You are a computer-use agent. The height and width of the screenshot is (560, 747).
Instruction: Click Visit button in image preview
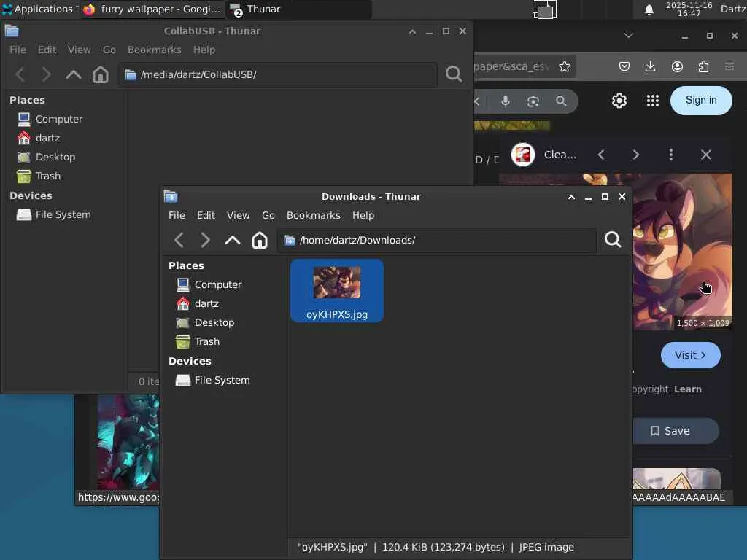690,355
